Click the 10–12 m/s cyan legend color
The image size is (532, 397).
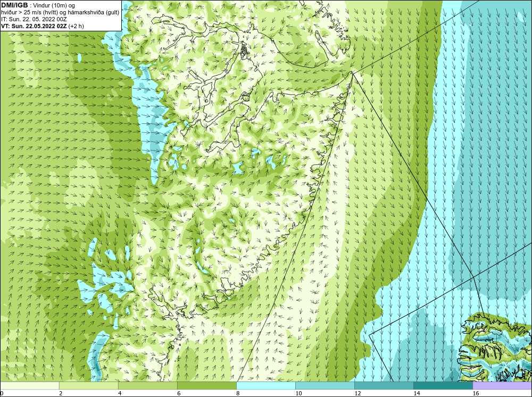[x=325, y=385]
